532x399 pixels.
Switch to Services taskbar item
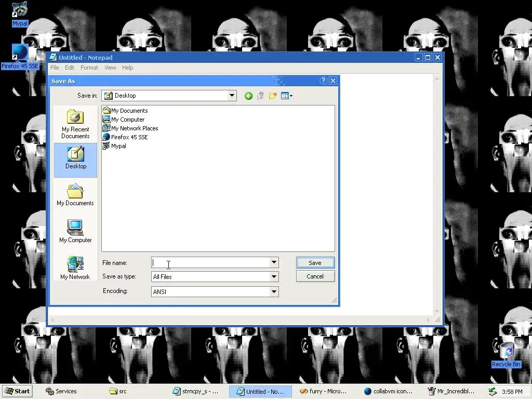coord(61,391)
